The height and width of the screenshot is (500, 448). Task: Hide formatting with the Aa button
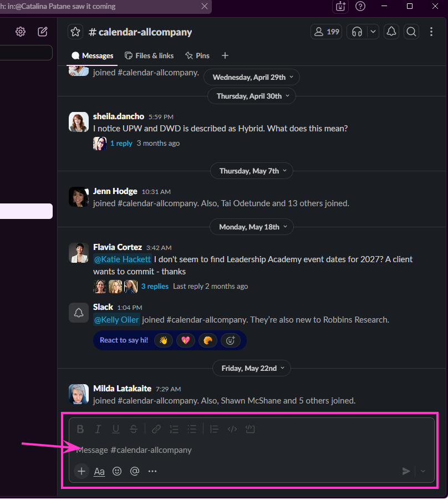click(99, 471)
